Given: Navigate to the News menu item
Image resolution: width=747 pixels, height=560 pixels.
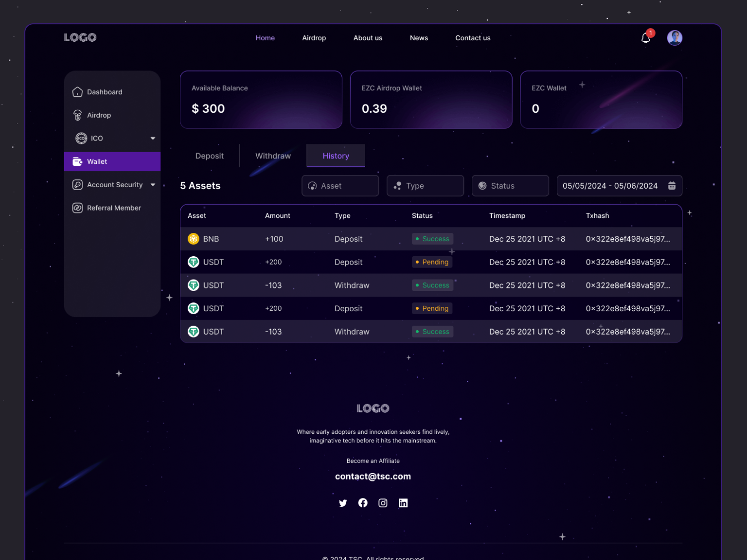Looking at the screenshot, I should click(419, 38).
